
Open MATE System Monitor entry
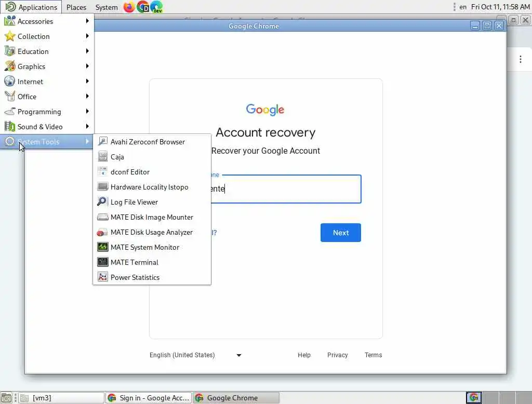coord(152,247)
